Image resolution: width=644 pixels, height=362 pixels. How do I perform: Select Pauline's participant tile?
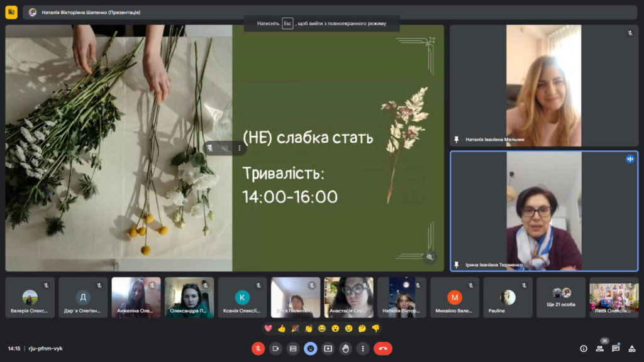coord(508,297)
